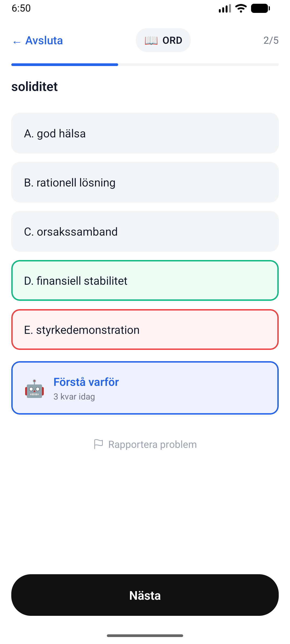The image size is (290, 644).
Task: Select the correct answer D, finansiell stabilitet
Action: pyautogui.click(x=145, y=280)
